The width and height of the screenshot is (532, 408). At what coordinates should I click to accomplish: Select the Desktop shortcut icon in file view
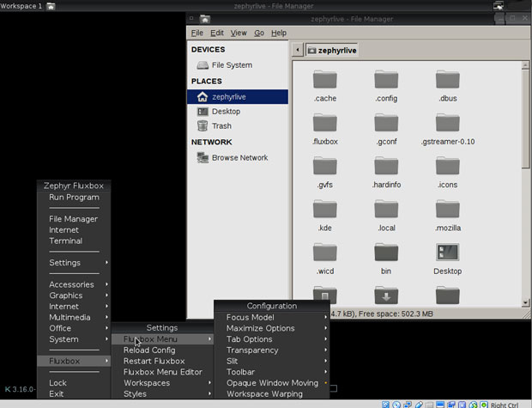click(x=447, y=253)
